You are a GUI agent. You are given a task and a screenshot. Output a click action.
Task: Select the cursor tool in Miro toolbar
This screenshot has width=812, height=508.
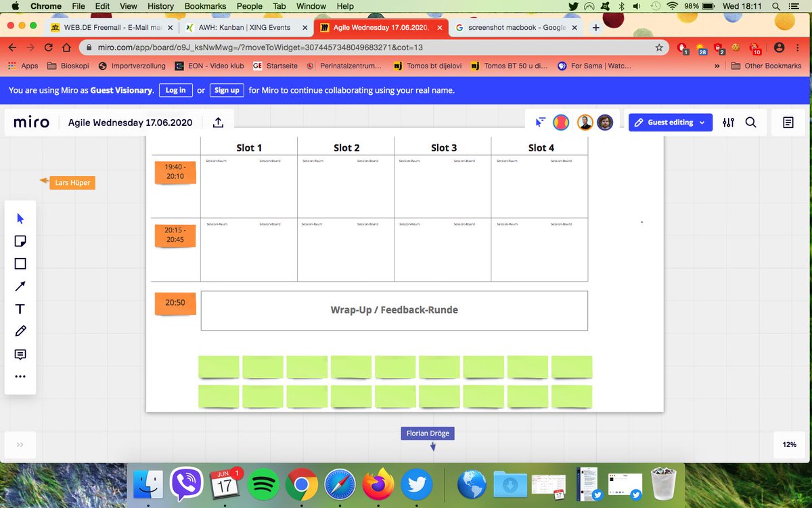[20, 219]
